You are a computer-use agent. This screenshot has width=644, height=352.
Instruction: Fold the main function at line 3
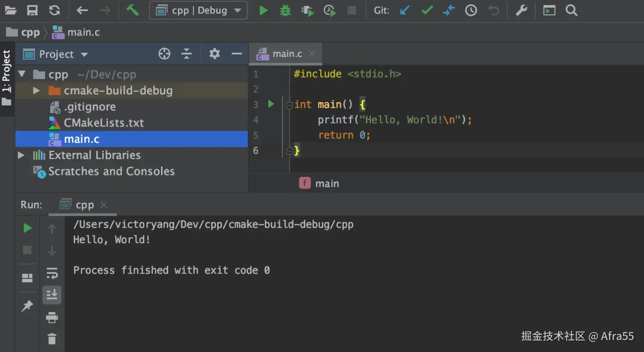289,105
